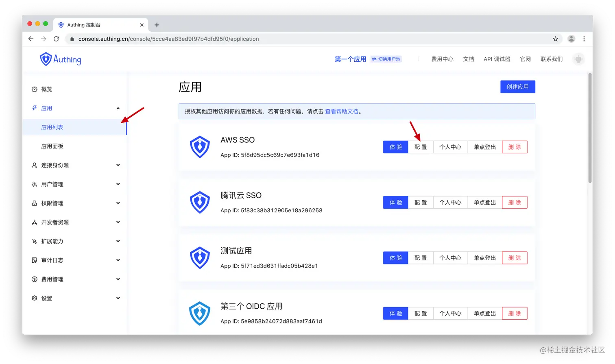This screenshot has width=615, height=364.
Task: Click 配置 button for AWS SSO
Action: 421,147
